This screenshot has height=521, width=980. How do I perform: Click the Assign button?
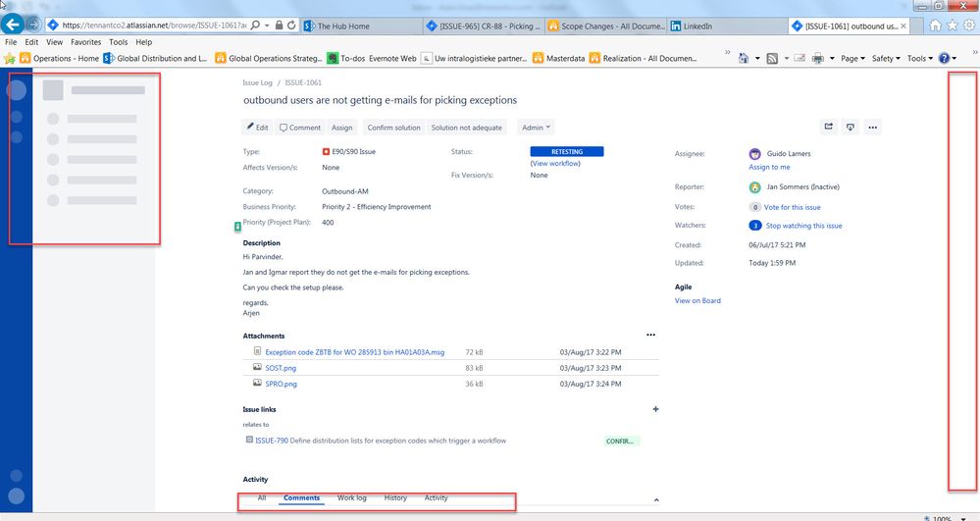pos(342,127)
